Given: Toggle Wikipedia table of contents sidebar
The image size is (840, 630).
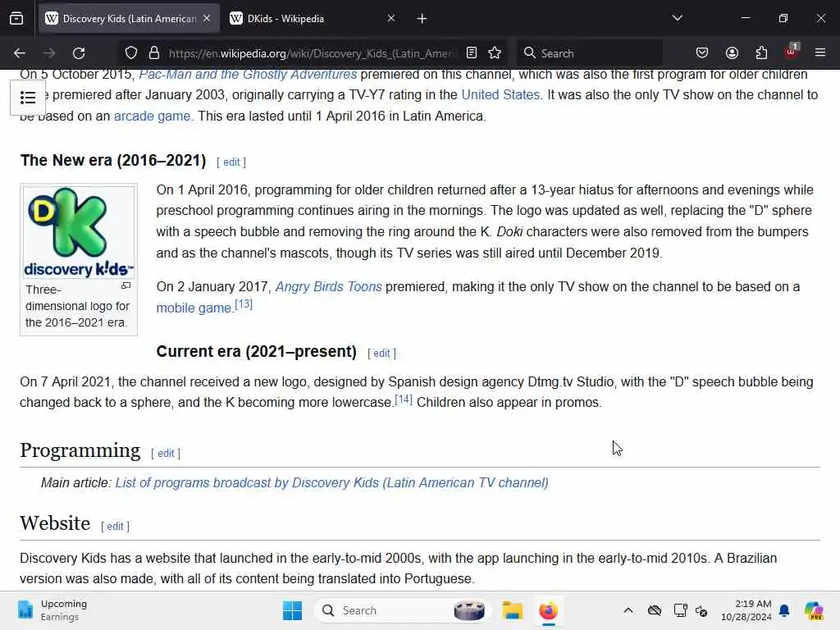Looking at the screenshot, I should (x=28, y=98).
